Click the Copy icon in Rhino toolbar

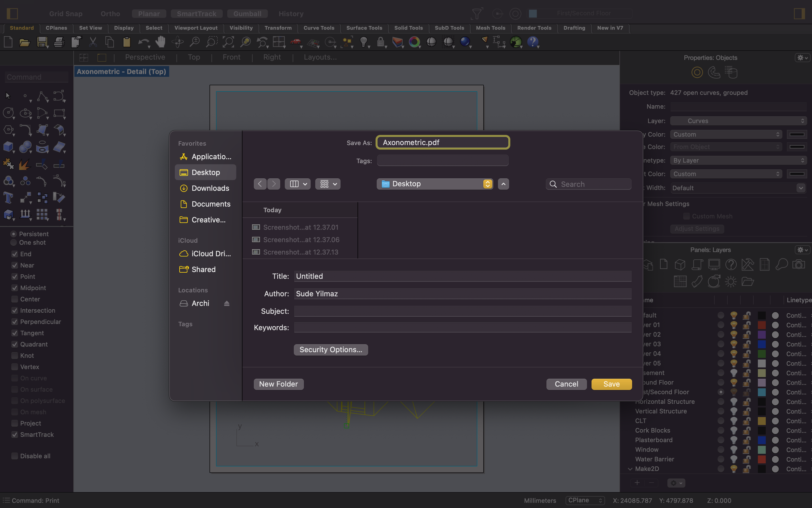click(110, 42)
